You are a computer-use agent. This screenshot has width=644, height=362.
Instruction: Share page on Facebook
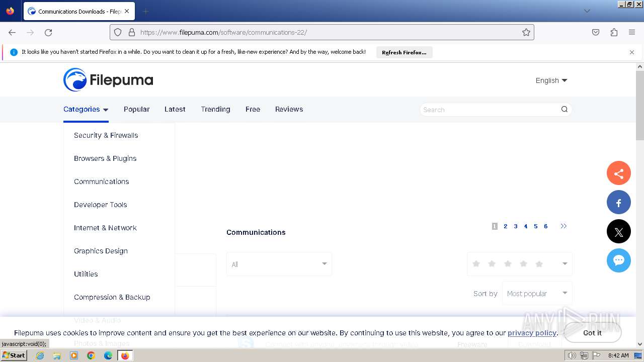click(x=619, y=203)
